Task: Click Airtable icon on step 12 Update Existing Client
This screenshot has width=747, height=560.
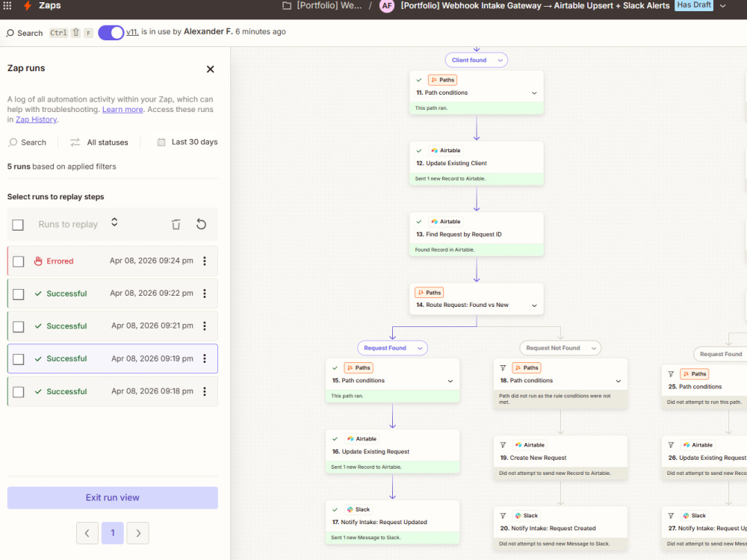Action: pos(434,151)
